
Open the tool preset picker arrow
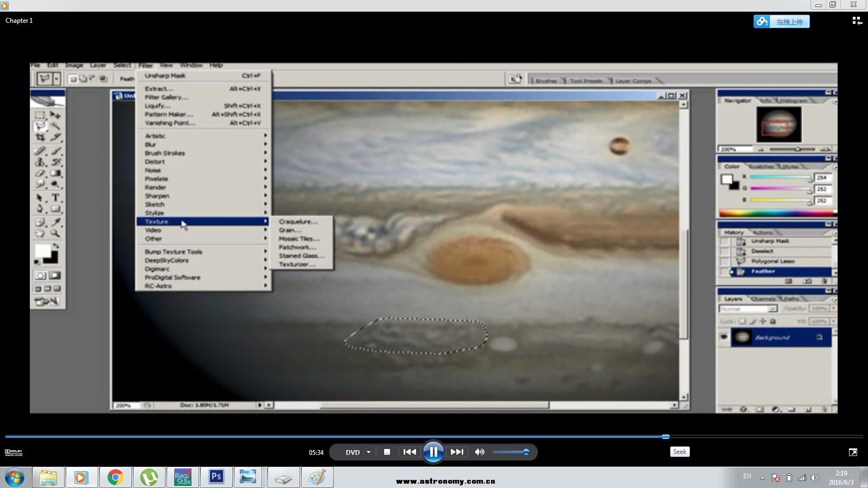[x=56, y=79]
